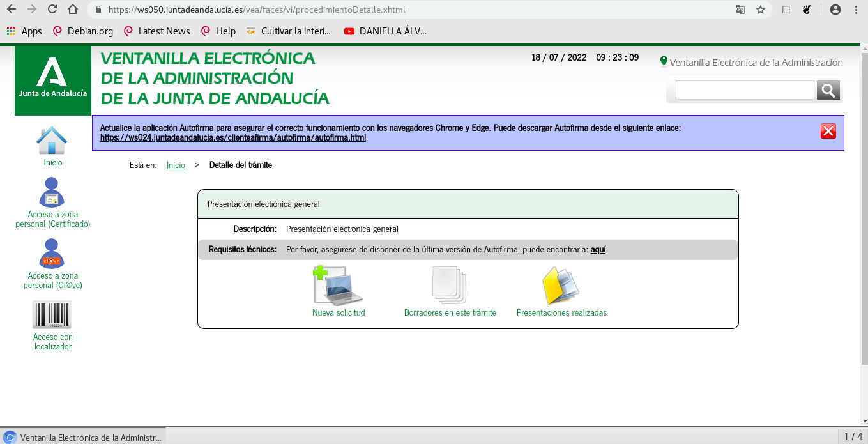The width and height of the screenshot is (868, 444).
Task: Click the 'aquí' Autofirma link
Action: [598, 249]
